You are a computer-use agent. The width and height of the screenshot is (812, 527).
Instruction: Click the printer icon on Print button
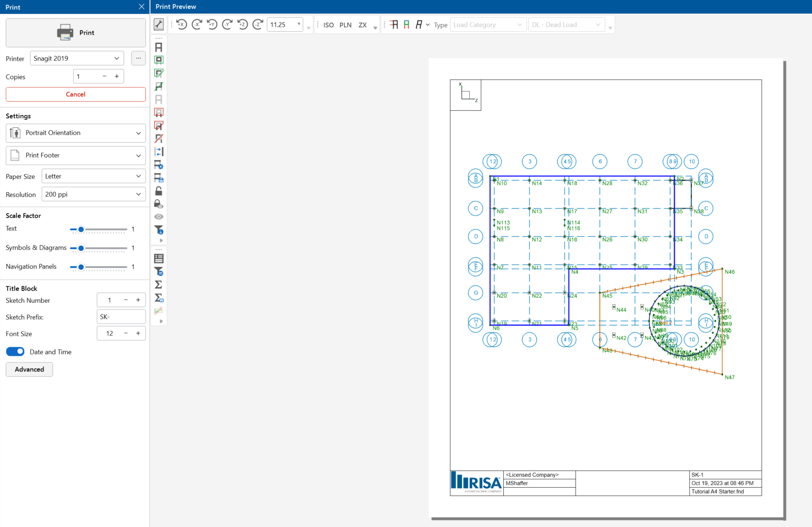coord(65,33)
